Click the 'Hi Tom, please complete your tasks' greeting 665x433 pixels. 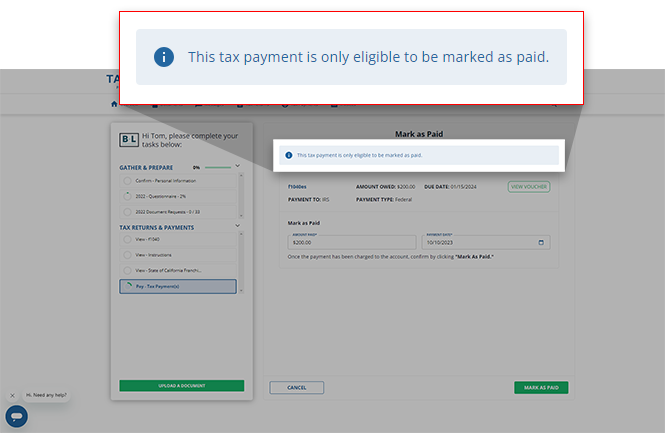[x=190, y=140]
